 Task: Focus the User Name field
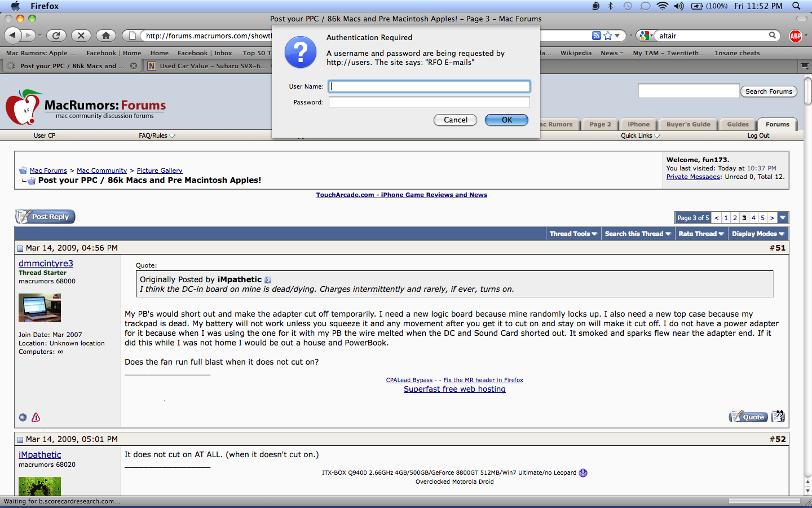pyautogui.click(x=429, y=86)
